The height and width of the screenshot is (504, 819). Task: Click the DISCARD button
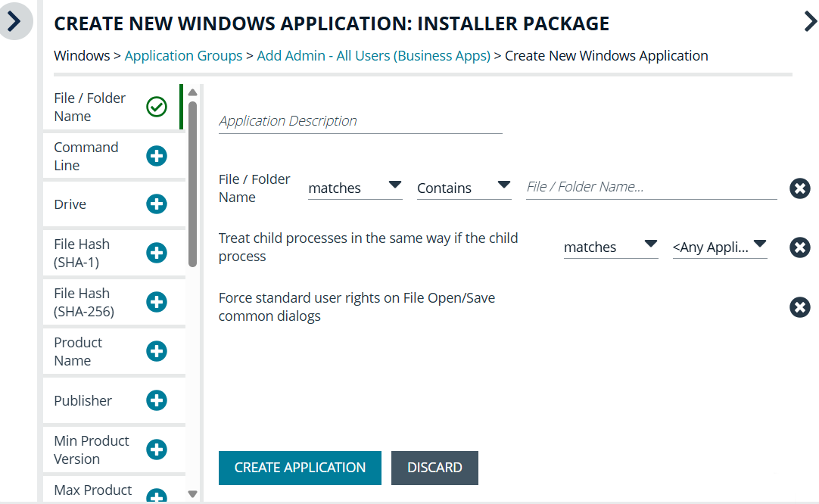(x=434, y=468)
